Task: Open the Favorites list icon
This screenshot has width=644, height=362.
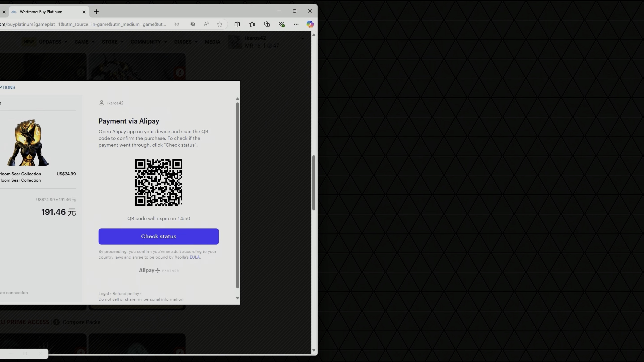Action: click(252, 24)
